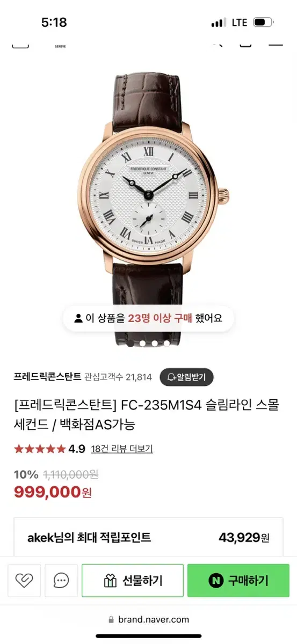
Task: Tap the 23명 이상 구매 했어요 pill
Action: click(148, 318)
